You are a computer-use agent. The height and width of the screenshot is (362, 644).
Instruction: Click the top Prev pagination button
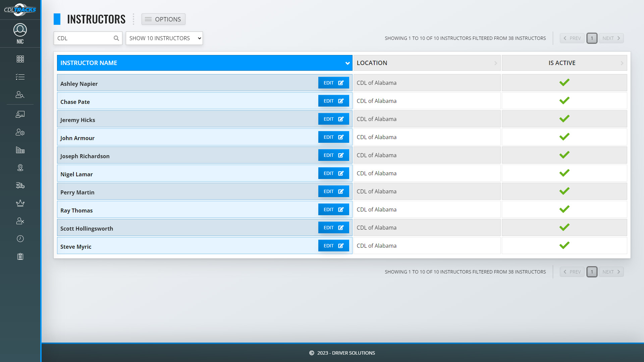[x=572, y=38]
